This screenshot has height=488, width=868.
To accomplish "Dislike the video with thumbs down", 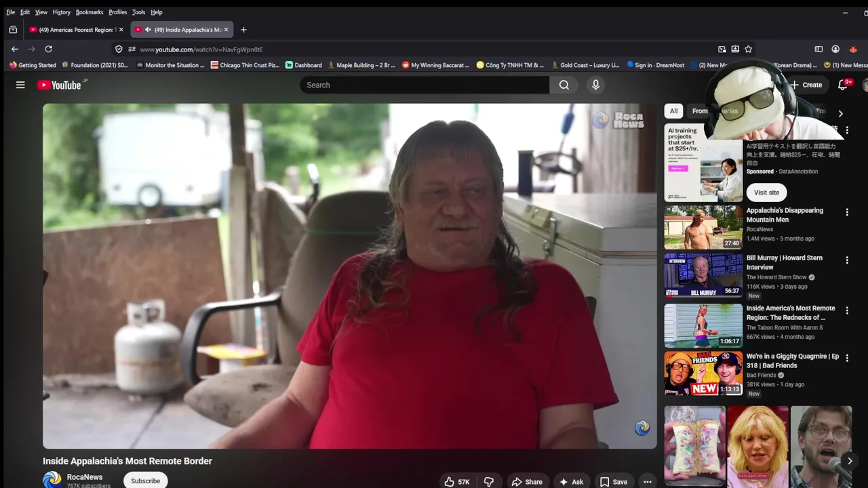I will (489, 482).
